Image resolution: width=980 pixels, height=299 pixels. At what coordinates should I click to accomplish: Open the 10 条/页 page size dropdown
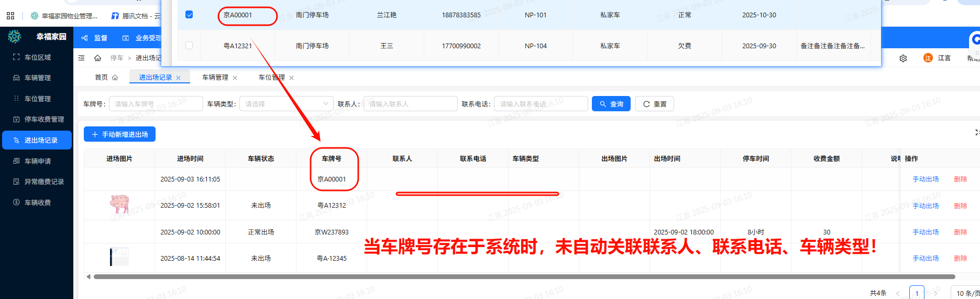[964, 293]
